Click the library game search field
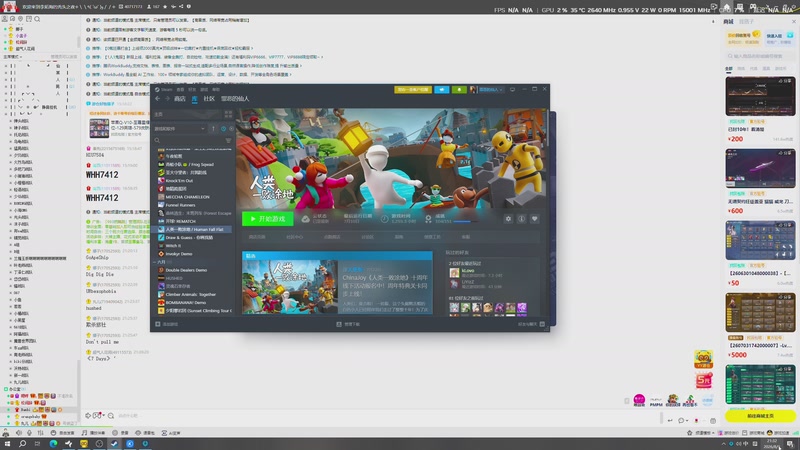The image size is (800, 450). pyautogui.click(x=188, y=140)
